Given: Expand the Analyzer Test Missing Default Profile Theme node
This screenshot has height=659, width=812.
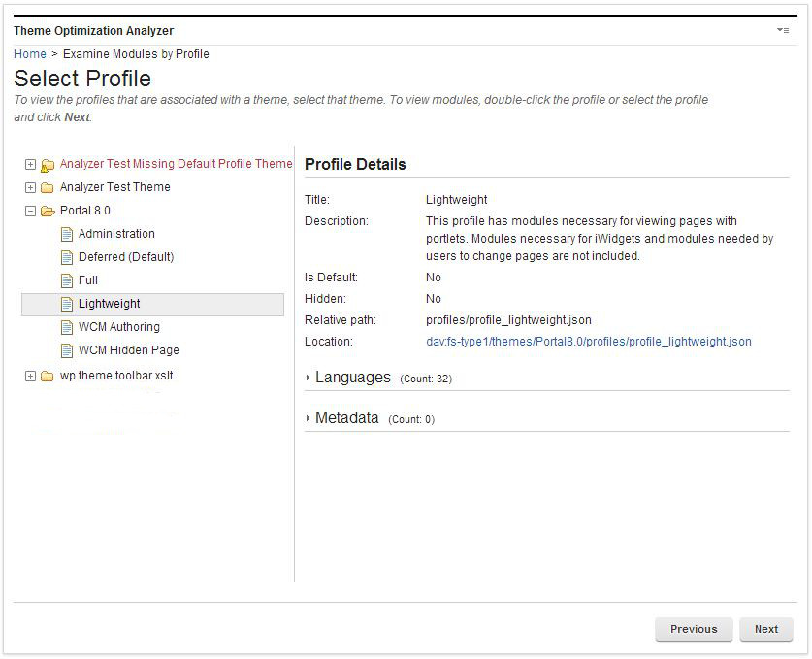Looking at the screenshot, I should click(x=30, y=165).
